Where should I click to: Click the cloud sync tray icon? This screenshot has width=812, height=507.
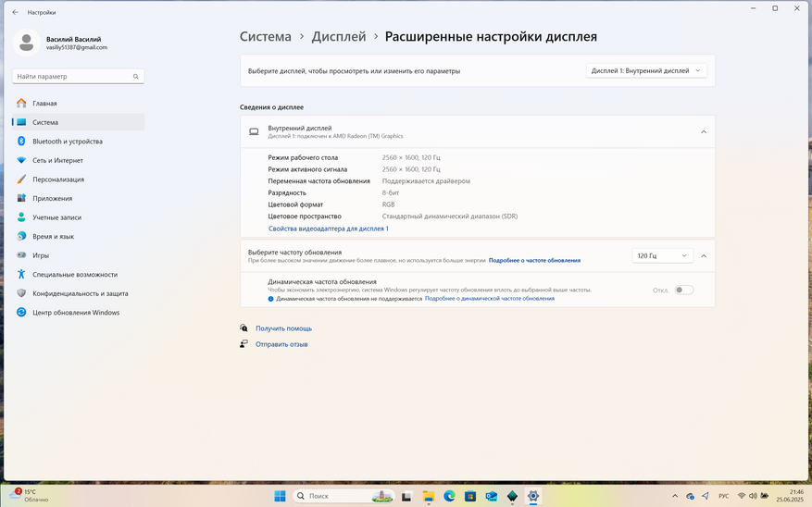pos(690,496)
